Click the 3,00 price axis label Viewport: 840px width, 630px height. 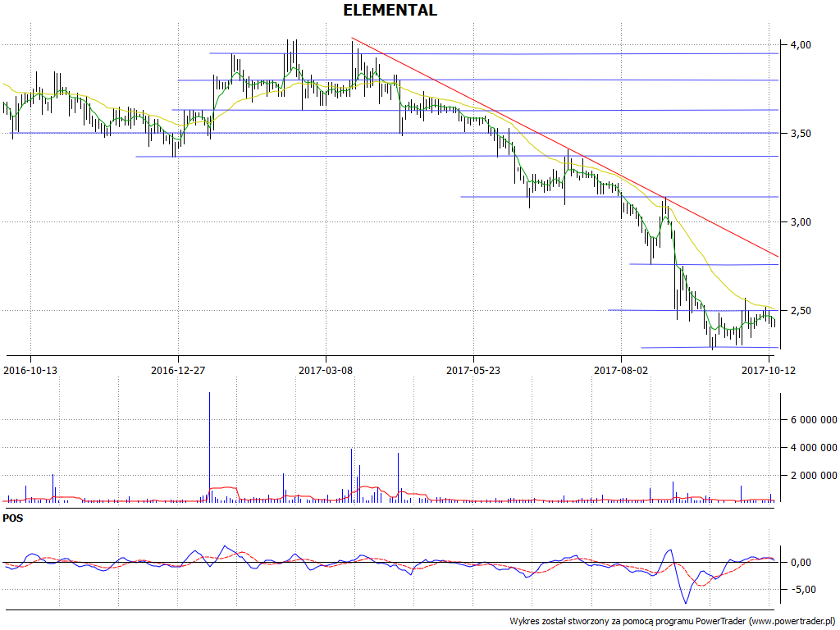point(801,221)
